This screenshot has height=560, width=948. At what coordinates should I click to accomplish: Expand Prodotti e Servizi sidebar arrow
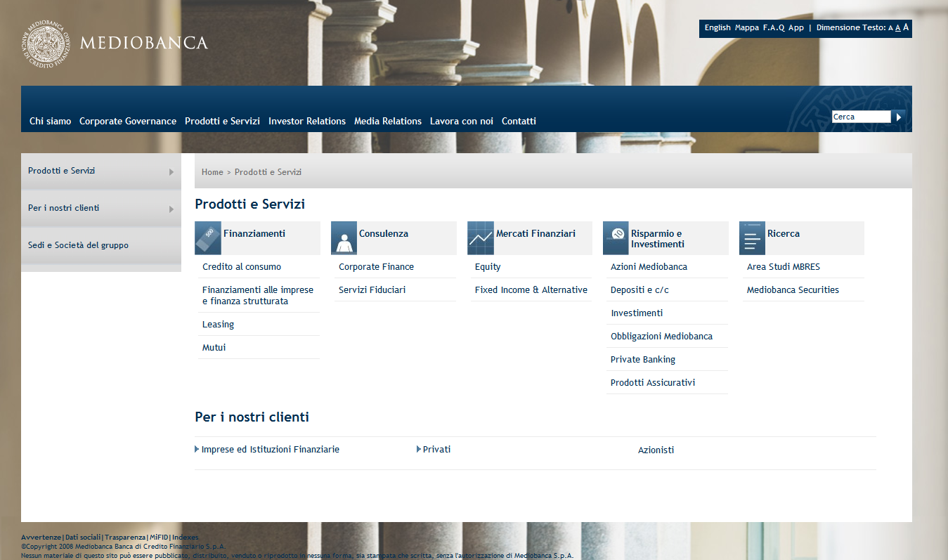171,171
